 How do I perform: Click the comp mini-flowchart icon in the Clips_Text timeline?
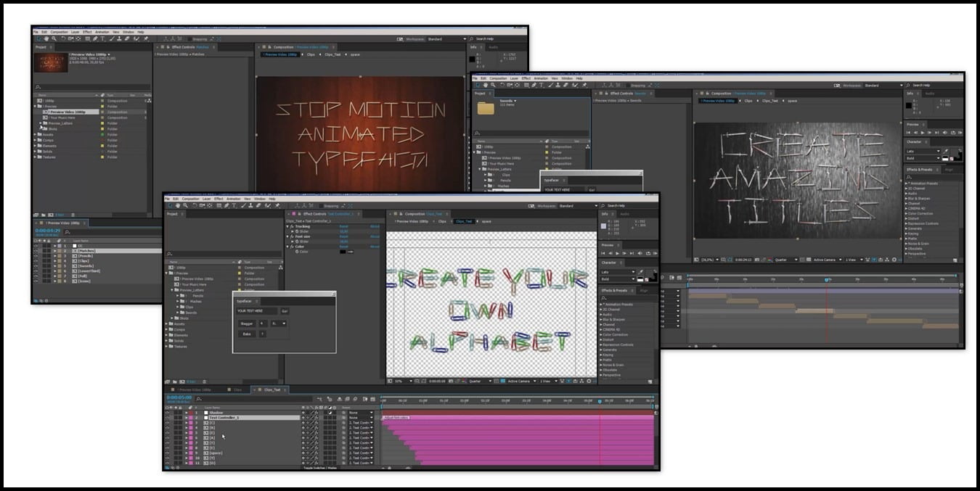(319, 399)
